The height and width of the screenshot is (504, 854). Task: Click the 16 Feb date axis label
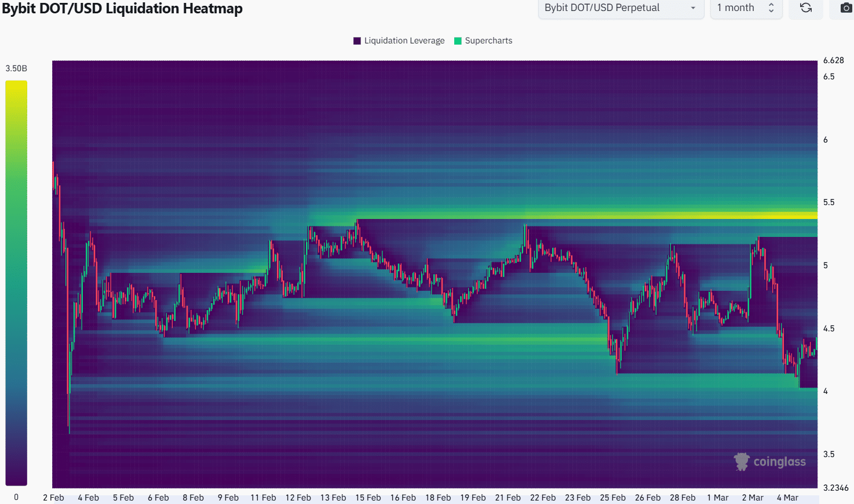pyautogui.click(x=403, y=498)
